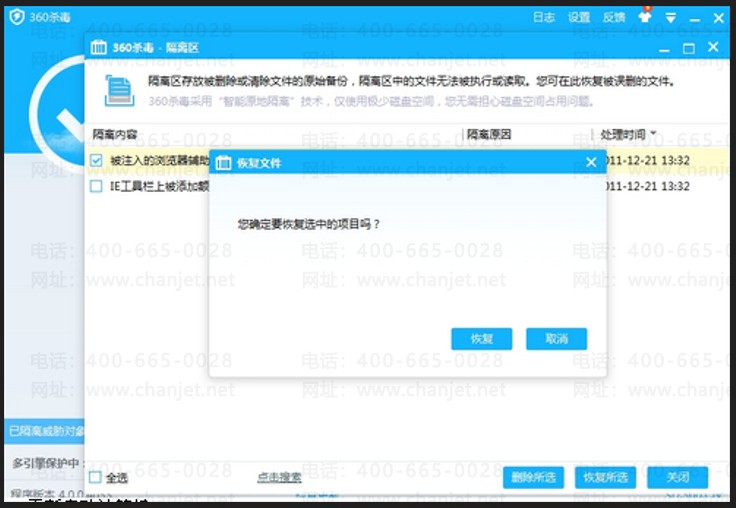Screen dimensions: 736x508
Task: Click the 恢复所选 button
Action: pos(606,478)
